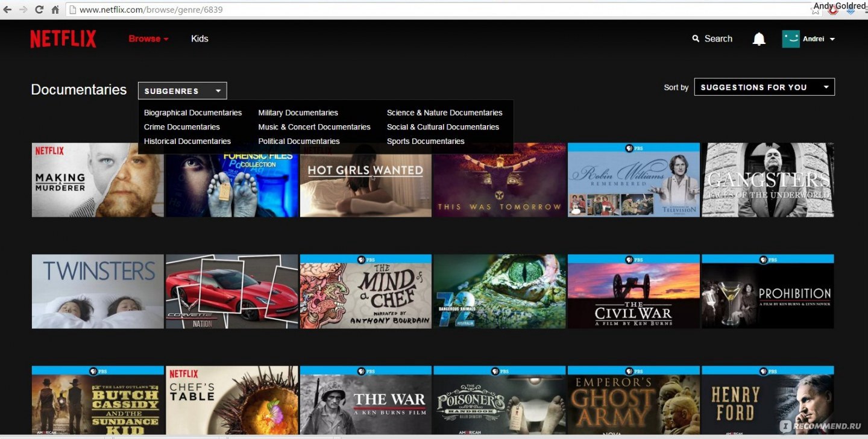Screen dimensions: 868x439
Task: Reload the page with refresh icon
Action: tap(39, 10)
